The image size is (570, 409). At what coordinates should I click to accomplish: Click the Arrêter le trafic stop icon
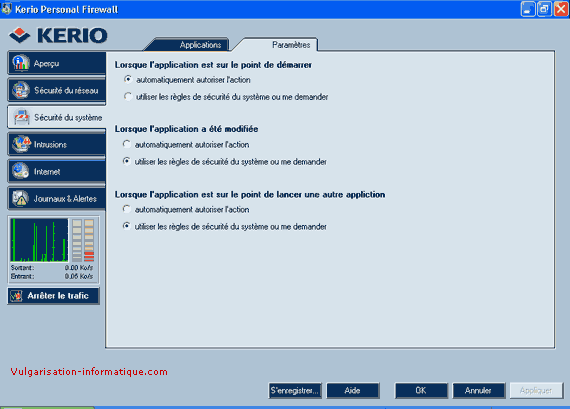pyautogui.click(x=16, y=296)
